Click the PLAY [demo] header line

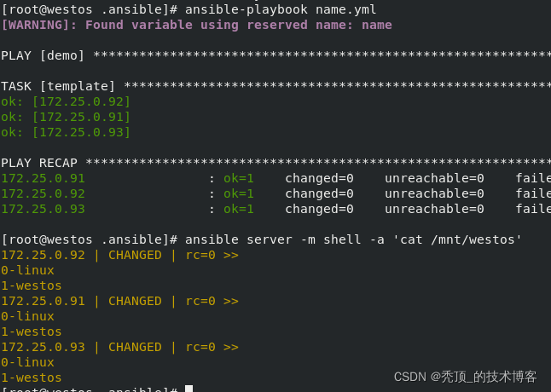click(275, 55)
